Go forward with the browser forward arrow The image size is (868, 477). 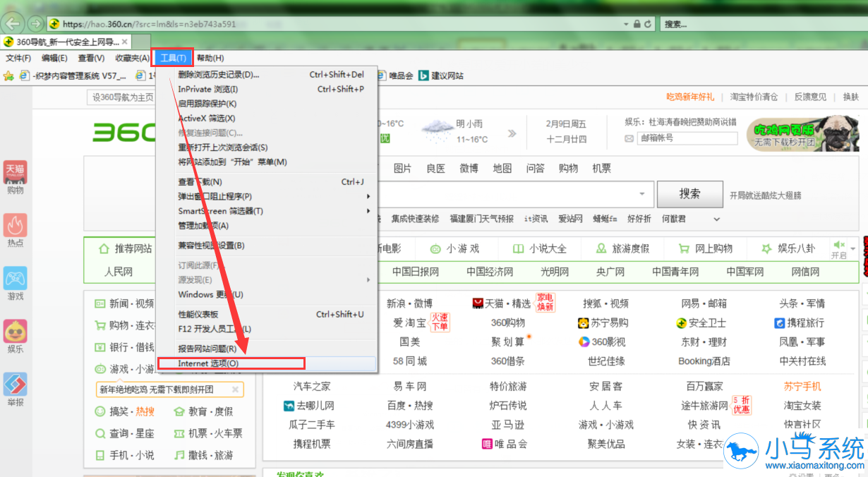(x=35, y=23)
